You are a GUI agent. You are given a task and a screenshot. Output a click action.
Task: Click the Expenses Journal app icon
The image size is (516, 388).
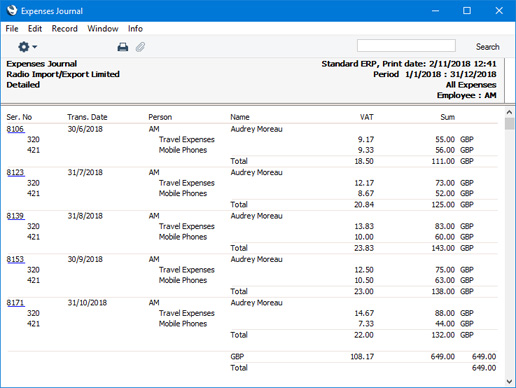pos(12,10)
